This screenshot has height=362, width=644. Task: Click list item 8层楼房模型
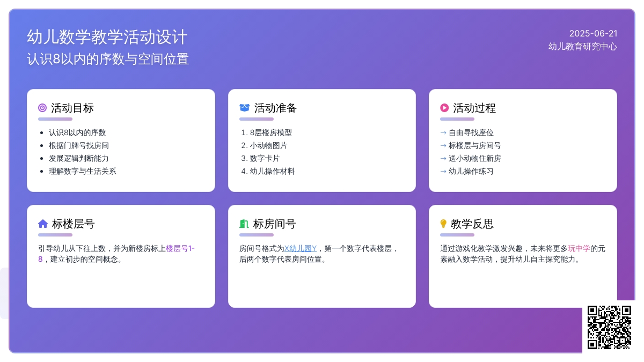click(x=271, y=132)
